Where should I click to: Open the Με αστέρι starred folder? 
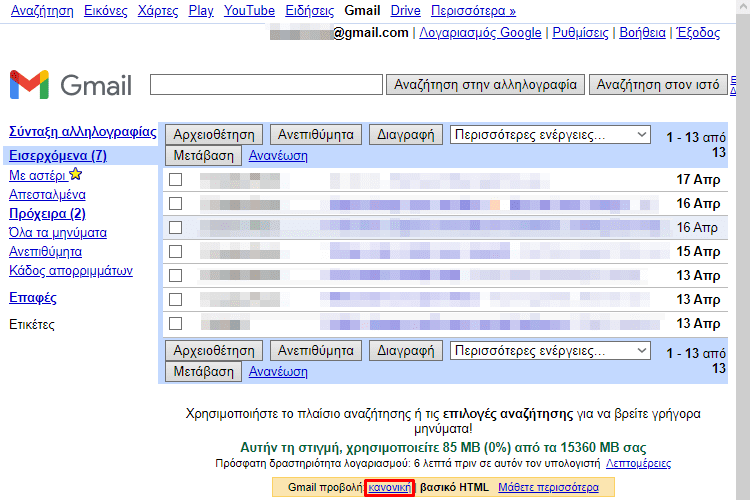(38, 176)
